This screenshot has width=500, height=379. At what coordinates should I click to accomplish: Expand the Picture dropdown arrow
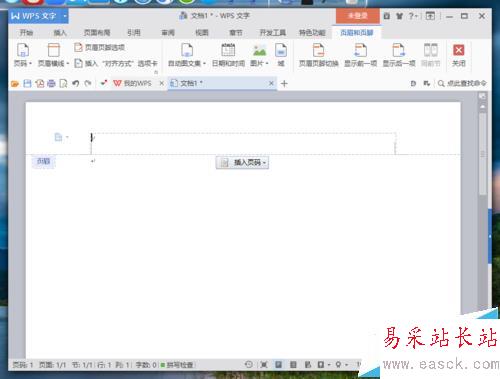pyautogui.click(x=267, y=63)
